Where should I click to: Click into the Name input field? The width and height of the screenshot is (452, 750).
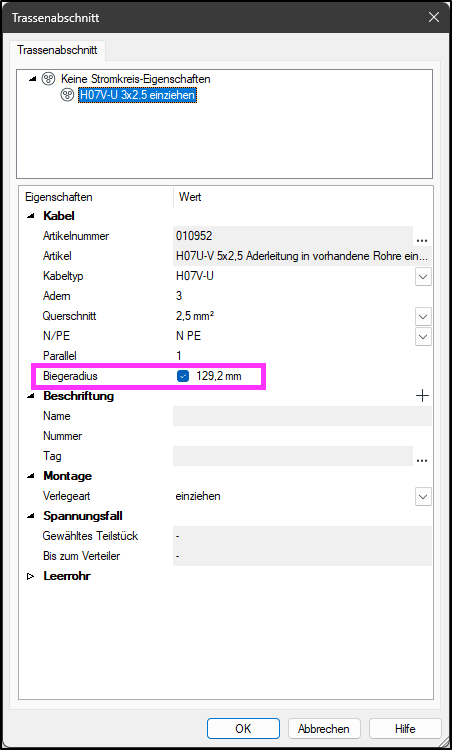pos(302,416)
